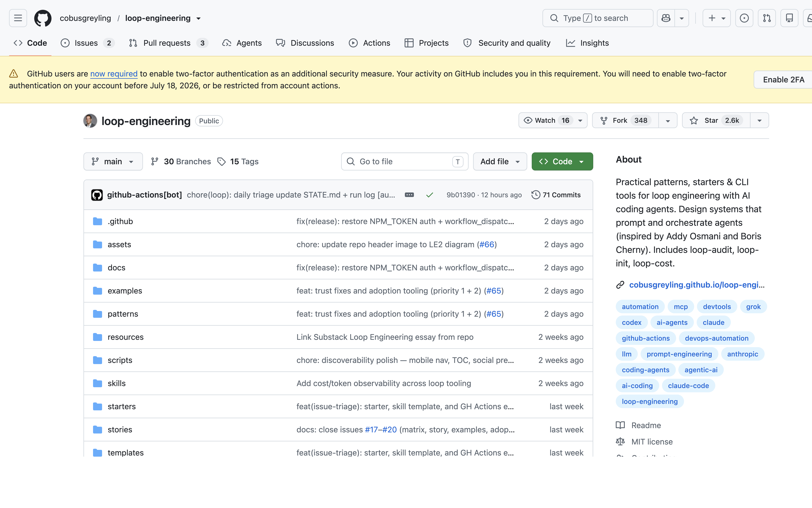Open the green Code dropdown
This screenshot has height=508, width=812.
pyautogui.click(x=562, y=162)
